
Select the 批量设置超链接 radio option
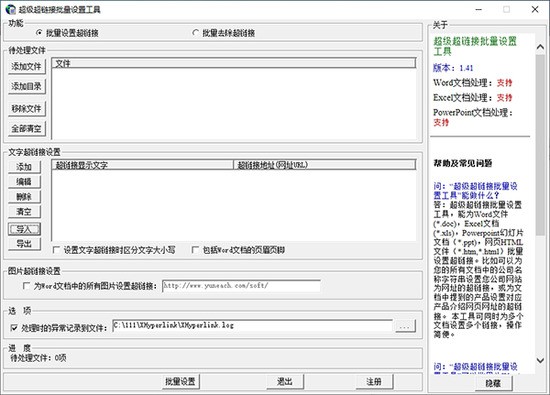(67, 33)
